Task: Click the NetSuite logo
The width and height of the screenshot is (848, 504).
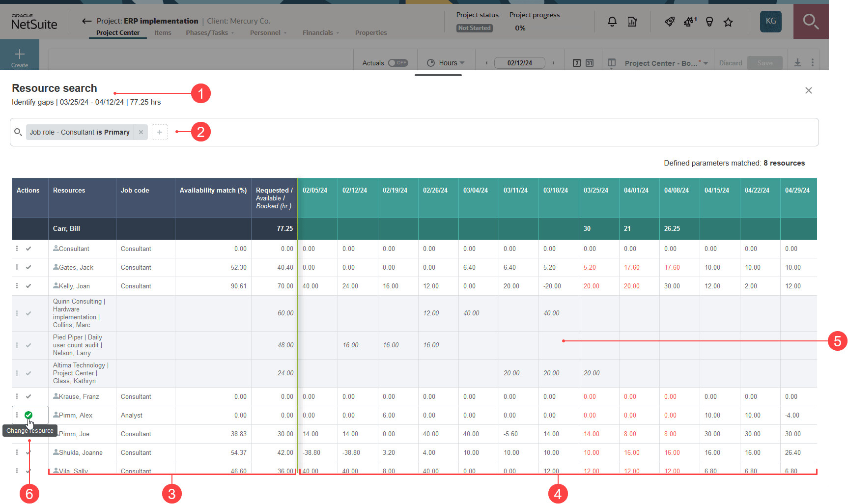Action: tap(34, 22)
